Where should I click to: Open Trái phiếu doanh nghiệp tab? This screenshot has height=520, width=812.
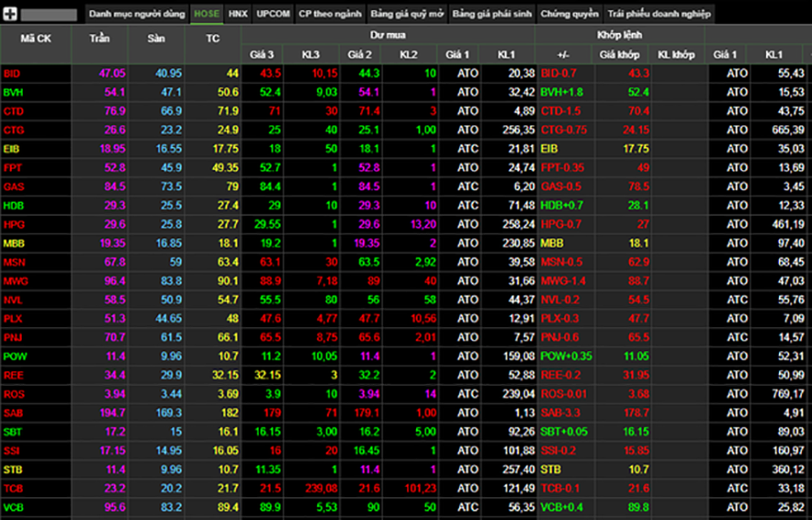coord(658,15)
